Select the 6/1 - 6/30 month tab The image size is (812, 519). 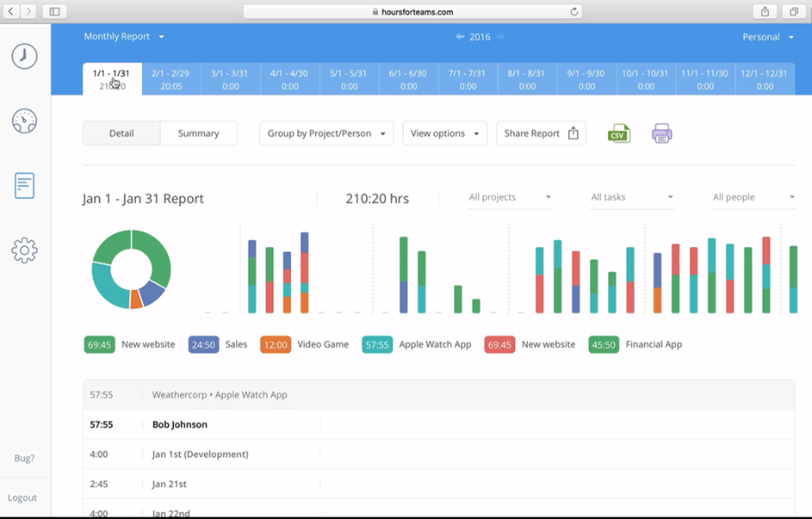coord(409,79)
